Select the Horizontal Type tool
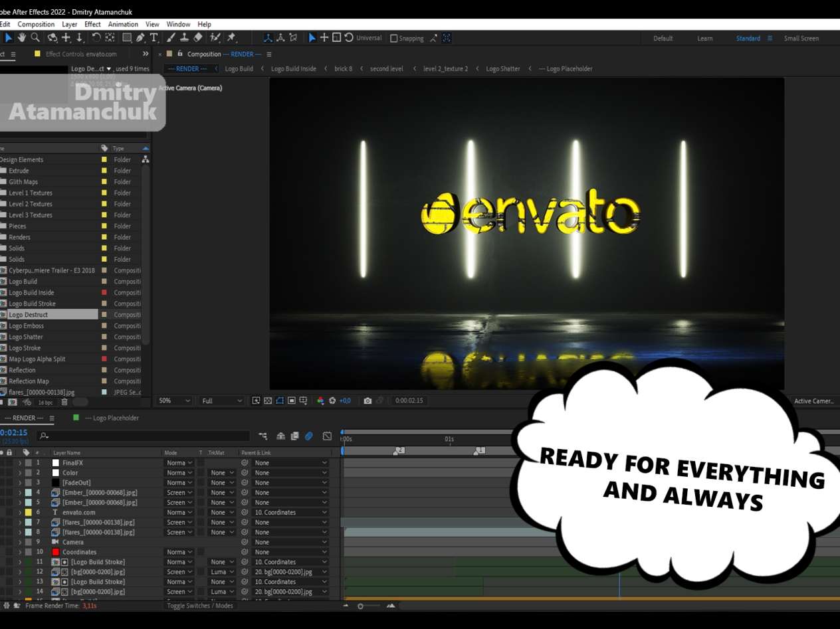 click(x=154, y=38)
